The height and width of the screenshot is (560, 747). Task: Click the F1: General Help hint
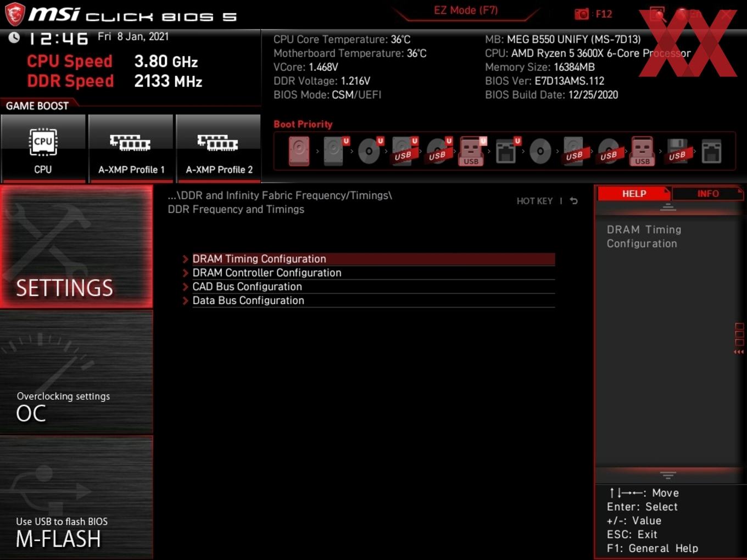[653, 548]
